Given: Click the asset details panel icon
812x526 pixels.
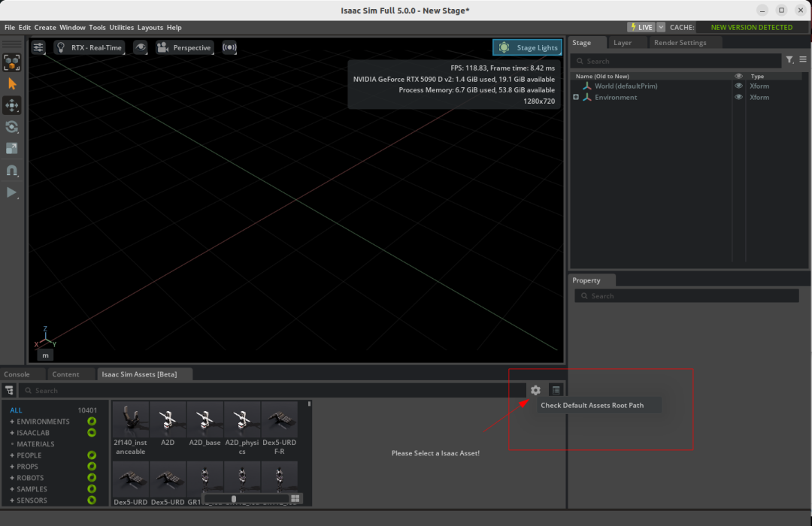Looking at the screenshot, I should click(x=556, y=390).
